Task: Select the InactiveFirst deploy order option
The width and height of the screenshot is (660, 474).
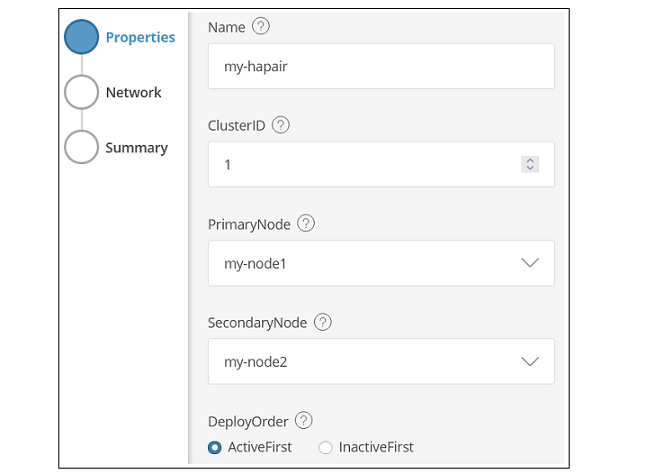Action: pos(325,447)
